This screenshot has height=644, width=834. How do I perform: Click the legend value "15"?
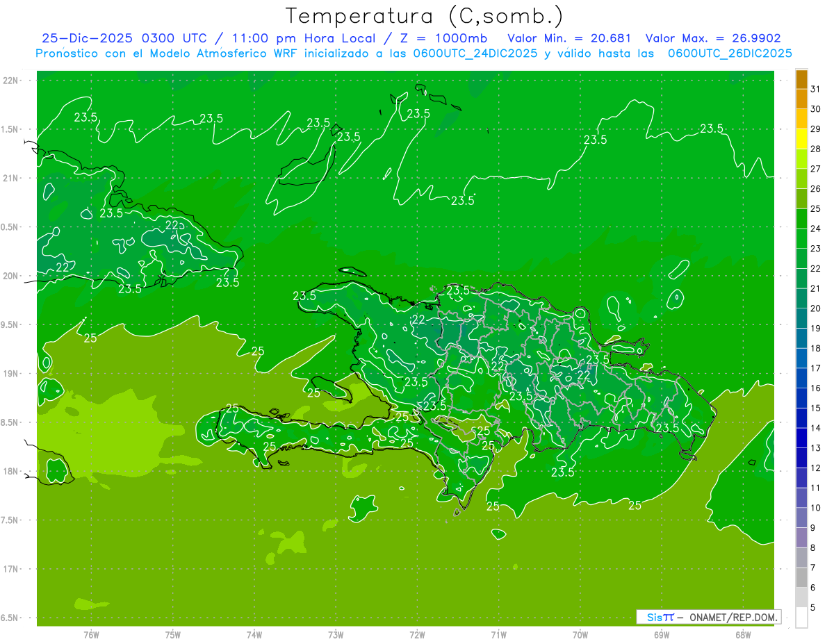[x=816, y=408]
